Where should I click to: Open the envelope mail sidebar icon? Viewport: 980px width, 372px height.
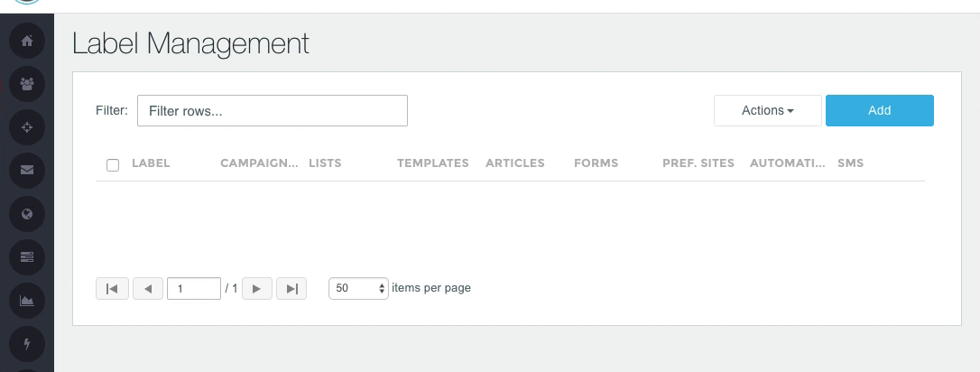coord(27,171)
